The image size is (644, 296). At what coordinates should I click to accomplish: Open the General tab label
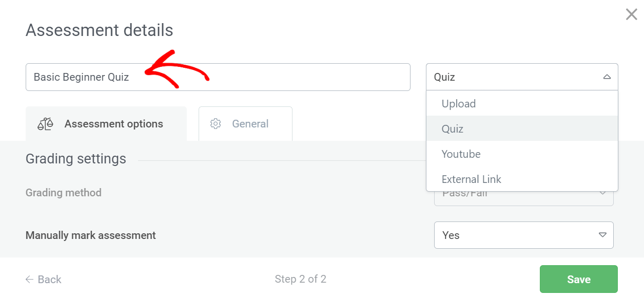point(250,124)
